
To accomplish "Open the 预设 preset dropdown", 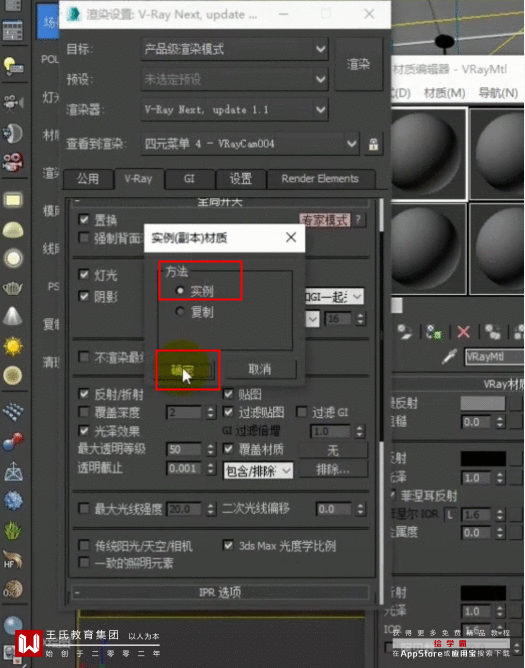I will pyautogui.click(x=234, y=79).
